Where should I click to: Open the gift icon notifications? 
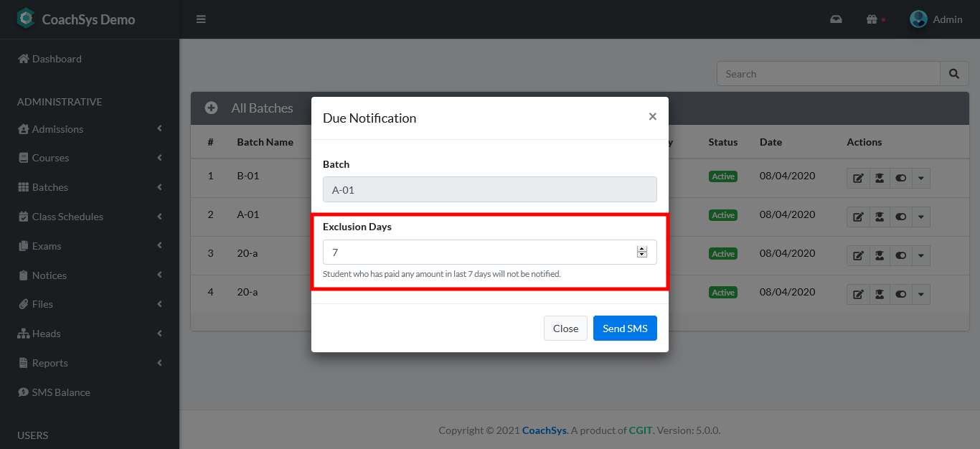[x=872, y=19]
